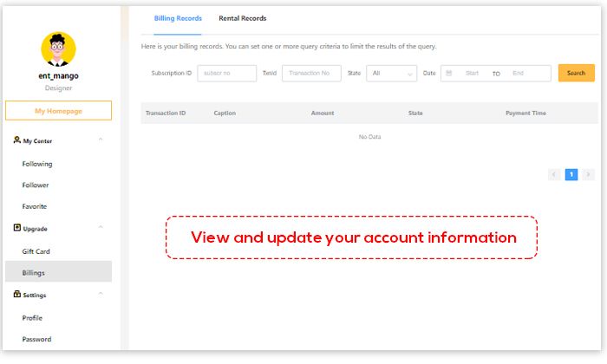
Task: Click the My Center person icon
Action: point(16,140)
